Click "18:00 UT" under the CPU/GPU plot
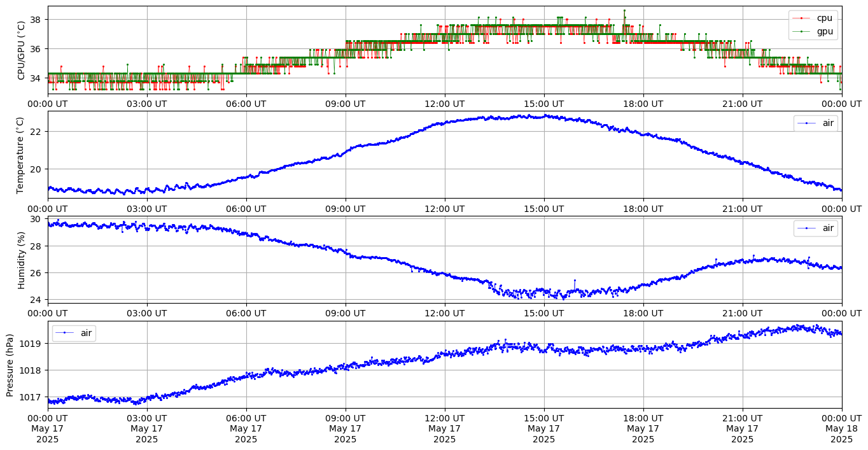Viewport: 868px width, 450px height. tap(643, 104)
